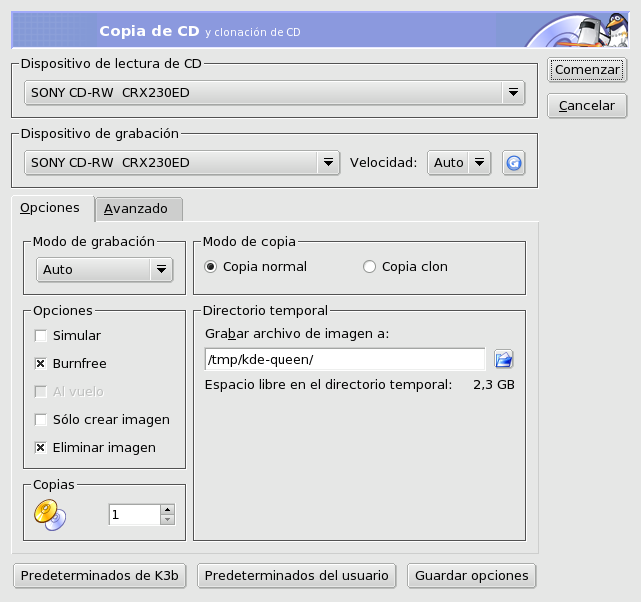Click 'Espacio libre en el directorio temporal:' label
Screen dimensions: 641x602
(x=328, y=385)
